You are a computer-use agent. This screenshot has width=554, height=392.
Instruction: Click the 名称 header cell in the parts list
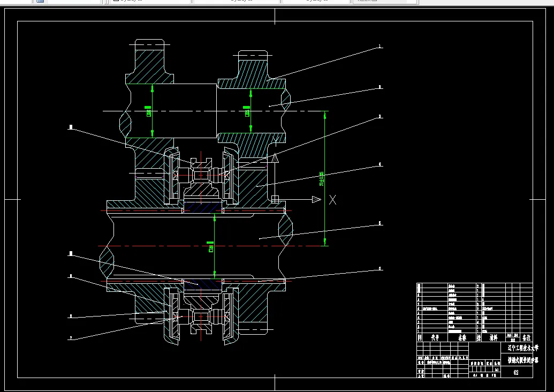click(x=462, y=338)
